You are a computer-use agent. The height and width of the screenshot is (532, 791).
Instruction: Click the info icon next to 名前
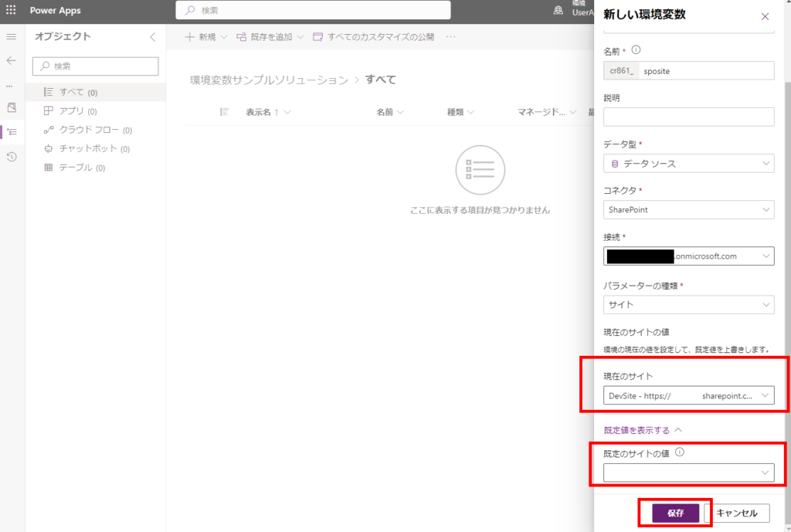tap(637, 50)
